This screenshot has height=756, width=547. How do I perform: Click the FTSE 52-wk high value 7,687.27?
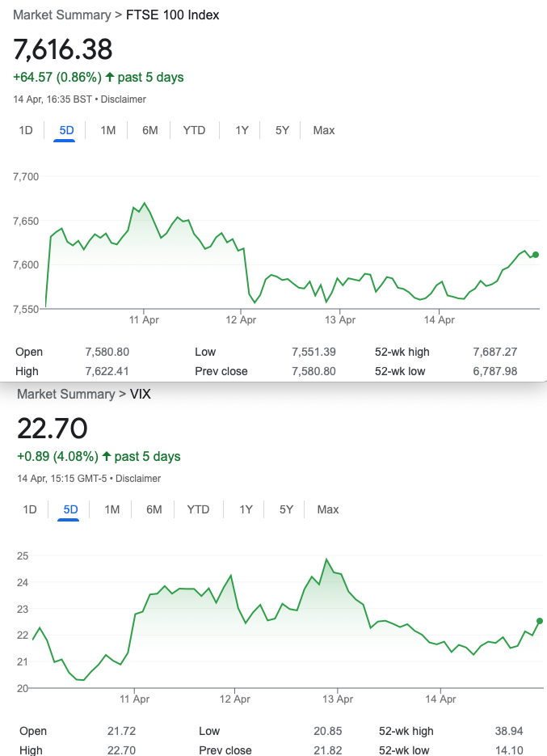click(495, 352)
